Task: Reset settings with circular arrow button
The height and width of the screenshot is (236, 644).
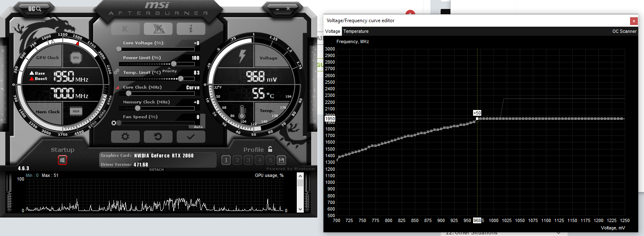Action: [x=158, y=137]
